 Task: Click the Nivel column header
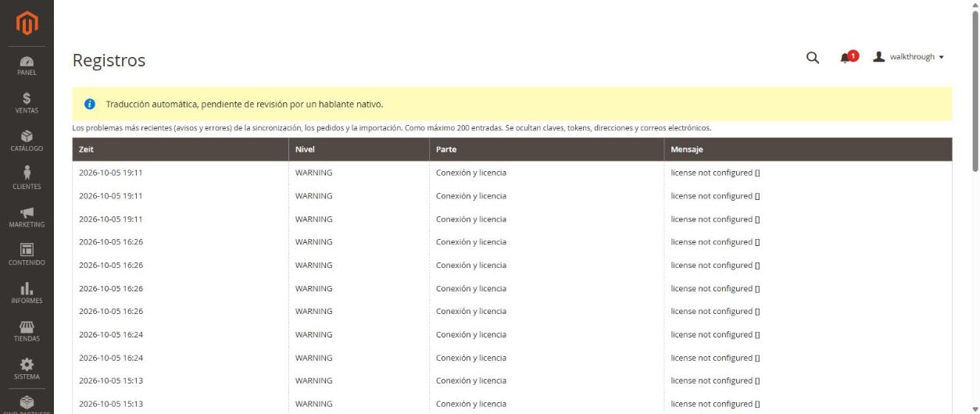[359, 149]
